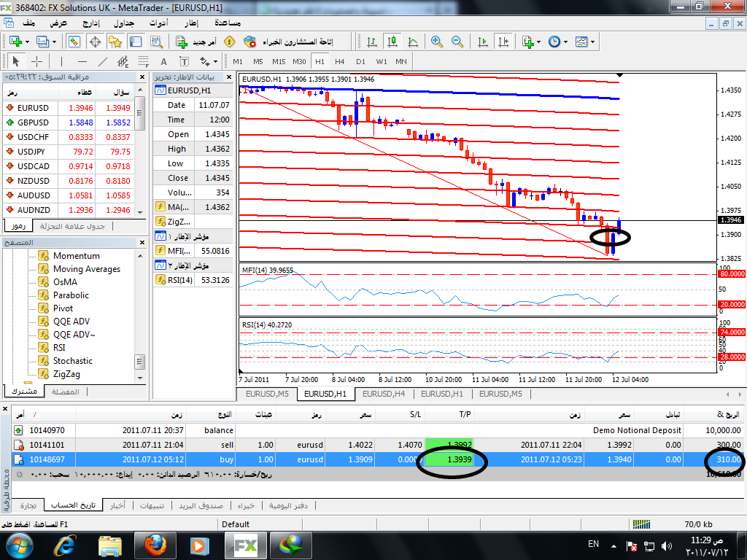Screen dimensions: 747x560
Task: Close the Market Watch panel
Action: (142, 77)
